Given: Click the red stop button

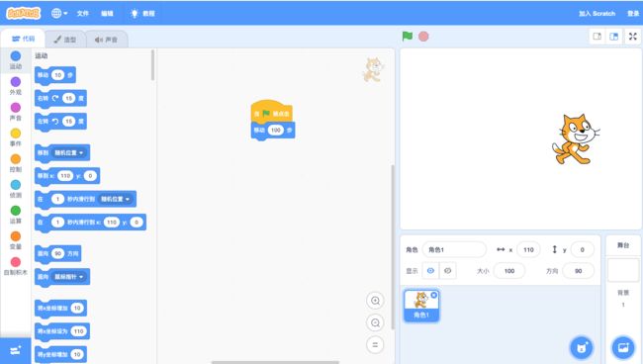Looking at the screenshot, I should [x=423, y=37].
